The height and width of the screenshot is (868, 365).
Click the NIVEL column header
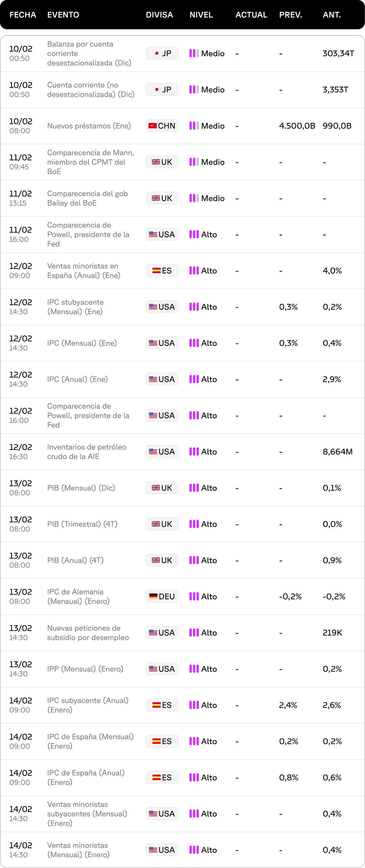[x=201, y=15]
